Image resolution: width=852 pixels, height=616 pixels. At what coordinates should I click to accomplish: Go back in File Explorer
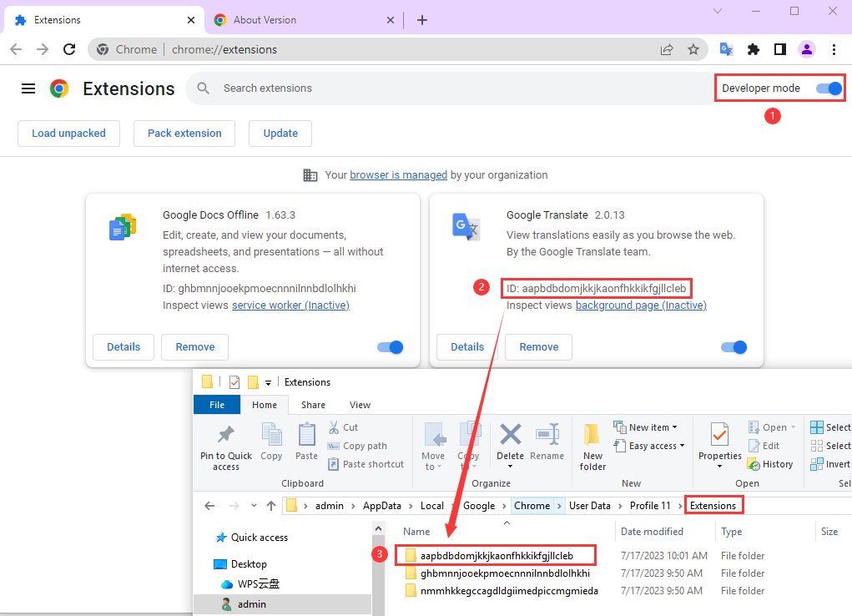(x=209, y=506)
